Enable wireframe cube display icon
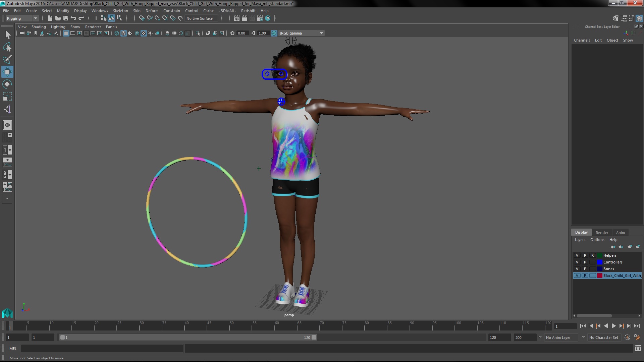 point(117,33)
